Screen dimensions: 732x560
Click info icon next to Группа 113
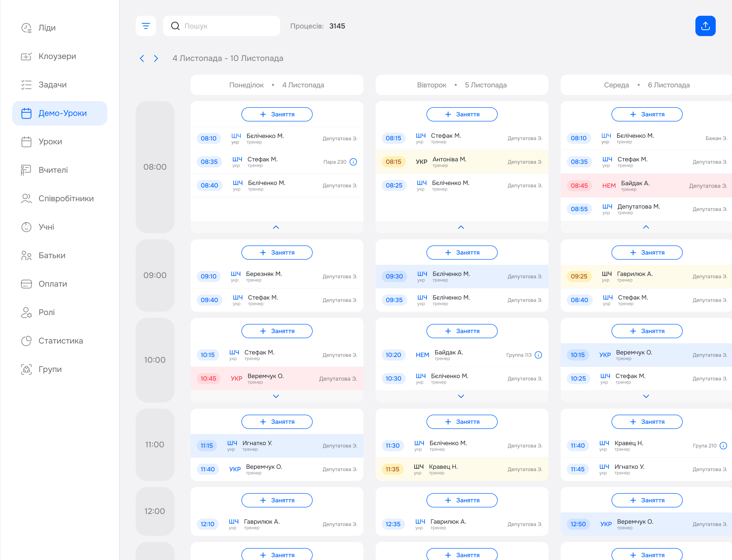point(538,355)
